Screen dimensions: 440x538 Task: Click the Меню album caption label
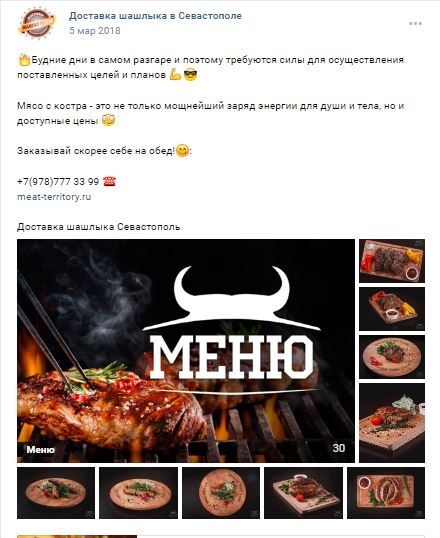(40, 449)
